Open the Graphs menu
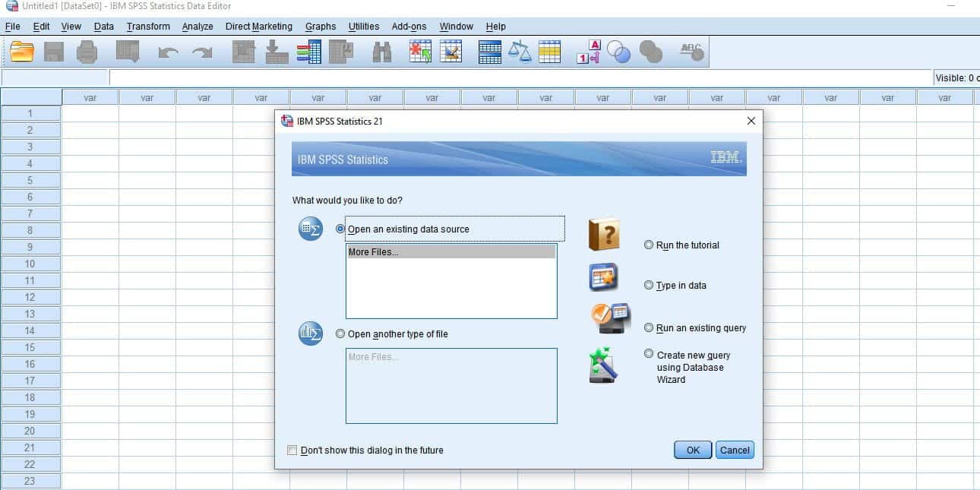The image size is (980, 490). click(321, 26)
